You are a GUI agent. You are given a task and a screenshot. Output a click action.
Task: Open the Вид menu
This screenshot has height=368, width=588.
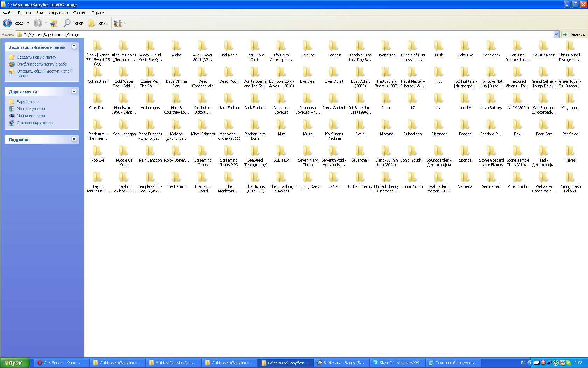coord(40,13)
